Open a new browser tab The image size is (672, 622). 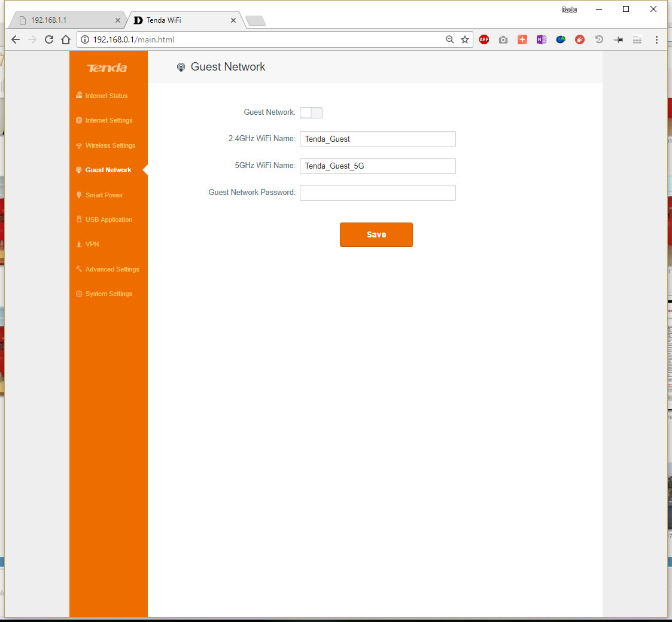point(256,20)
